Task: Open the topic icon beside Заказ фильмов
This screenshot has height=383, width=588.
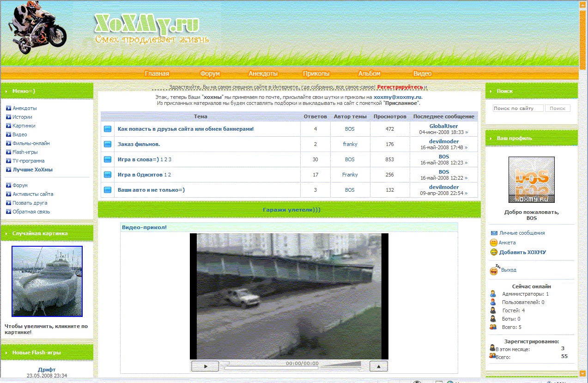Action: point(107,144)
